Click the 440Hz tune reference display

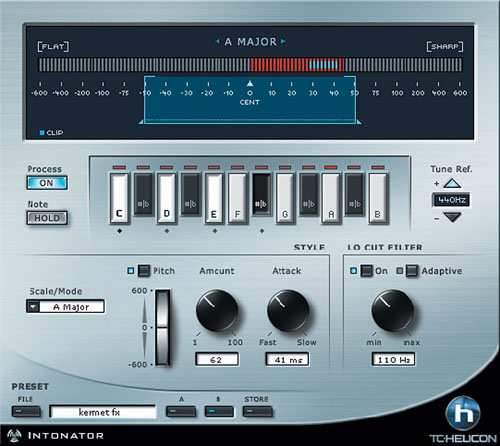pyautogui.click(x=451, y=200)
